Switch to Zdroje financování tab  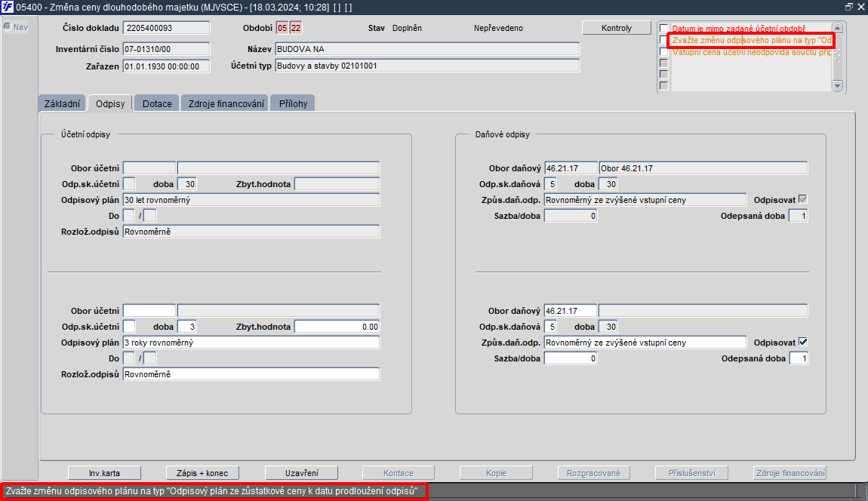226,103
